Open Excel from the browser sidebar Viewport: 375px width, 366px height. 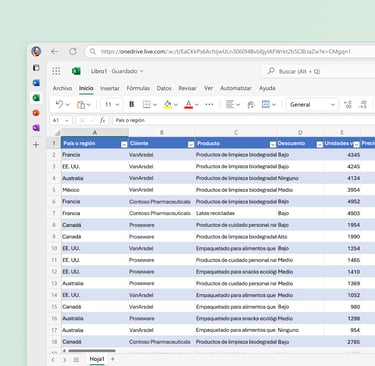[x=36, y=98]
